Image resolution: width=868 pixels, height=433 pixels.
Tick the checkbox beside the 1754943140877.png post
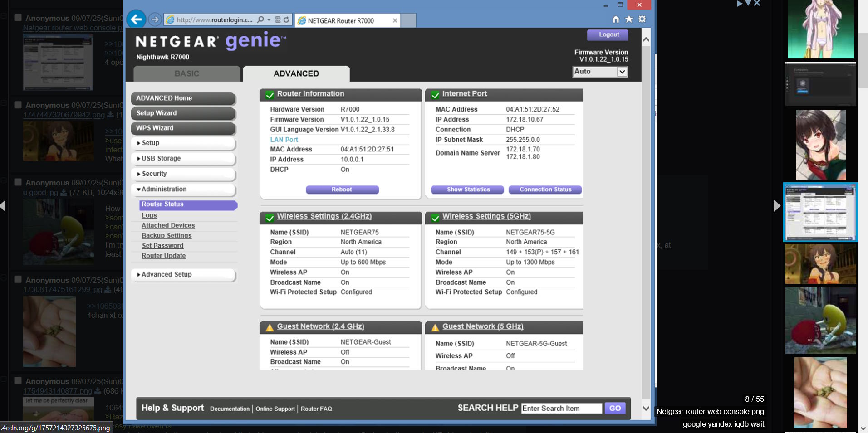point(18,381)
